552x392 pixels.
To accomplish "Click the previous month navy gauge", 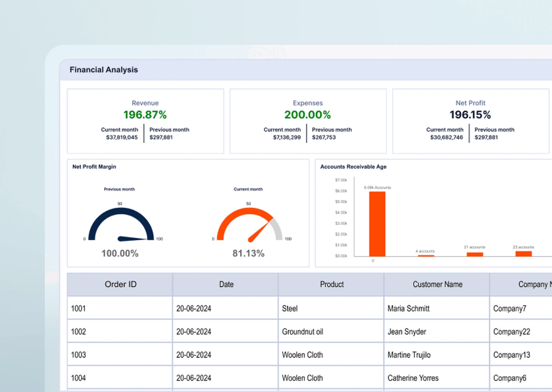I will click(121, 224).
